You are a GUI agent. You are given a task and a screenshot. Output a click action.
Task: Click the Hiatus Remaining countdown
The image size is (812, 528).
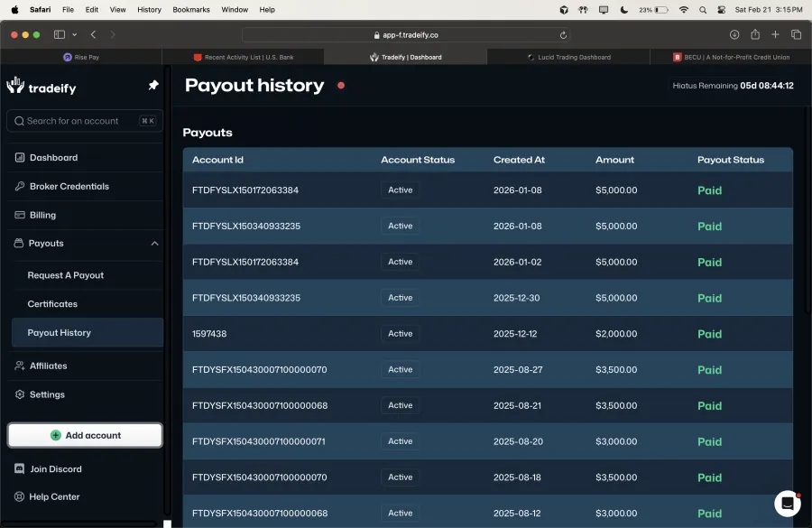[x=733, y=86]
